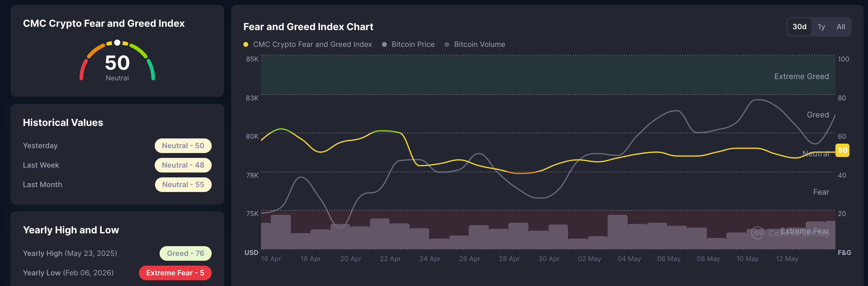Image resolution: width=868 pixels, height=286 pixels.
Task: Toggle Bitcoin Volume legend series
Action: [475, 44]
